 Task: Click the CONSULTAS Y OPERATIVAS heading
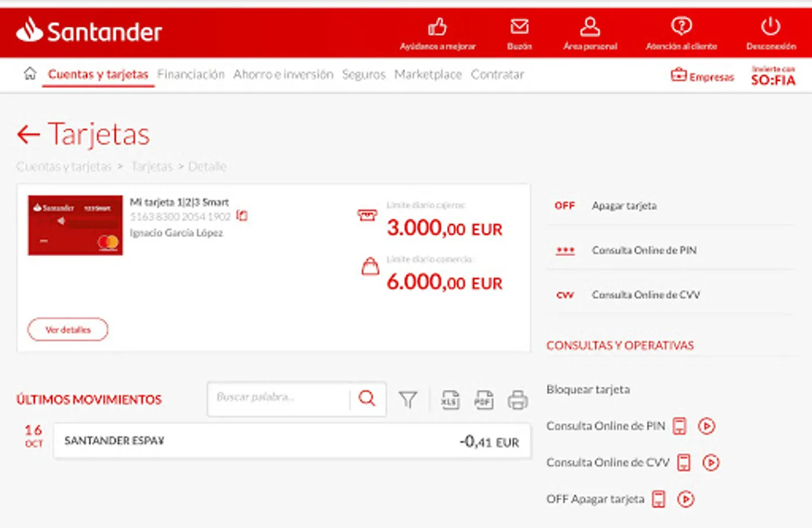coord(620,346)
